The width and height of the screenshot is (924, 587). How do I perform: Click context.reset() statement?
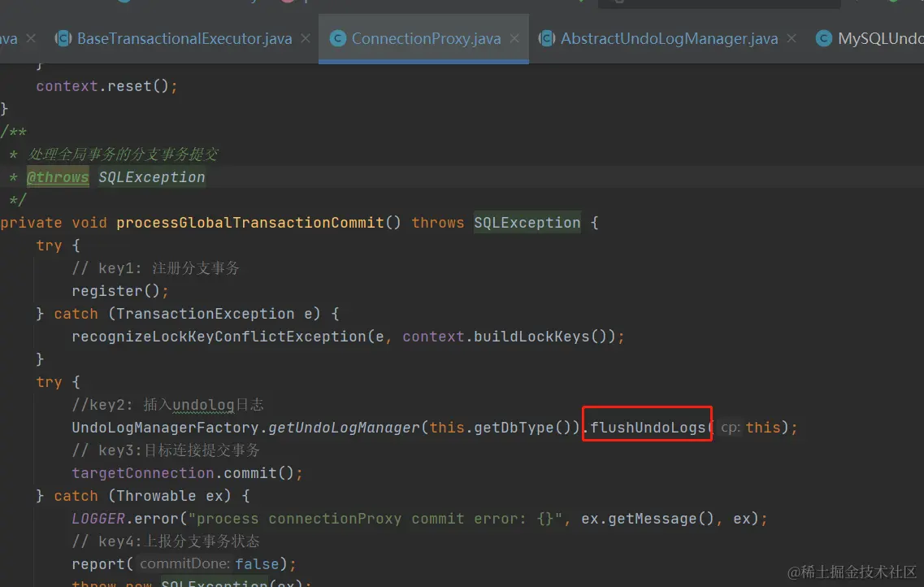click(x=106, y=86)
